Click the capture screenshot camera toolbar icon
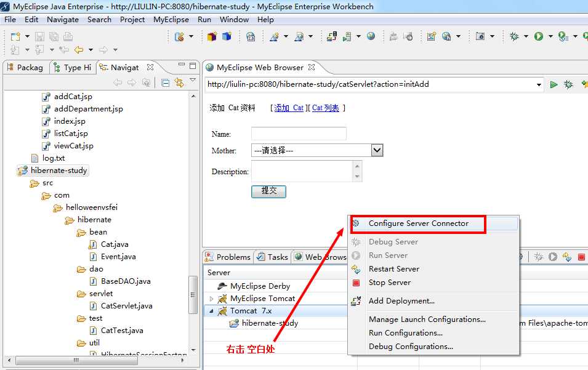Image resolution: width=588 pixels, height=370 pixels. coord(480,36)
